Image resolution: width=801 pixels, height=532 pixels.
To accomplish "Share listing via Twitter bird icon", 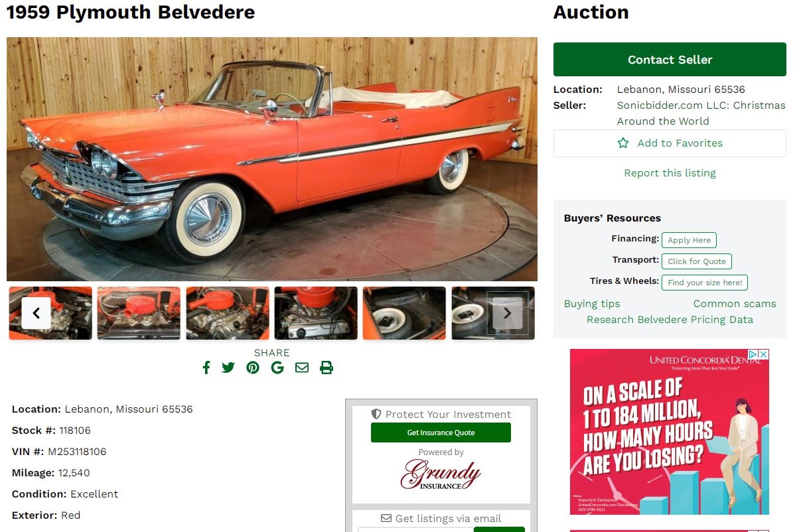I will tap(228, 367).
